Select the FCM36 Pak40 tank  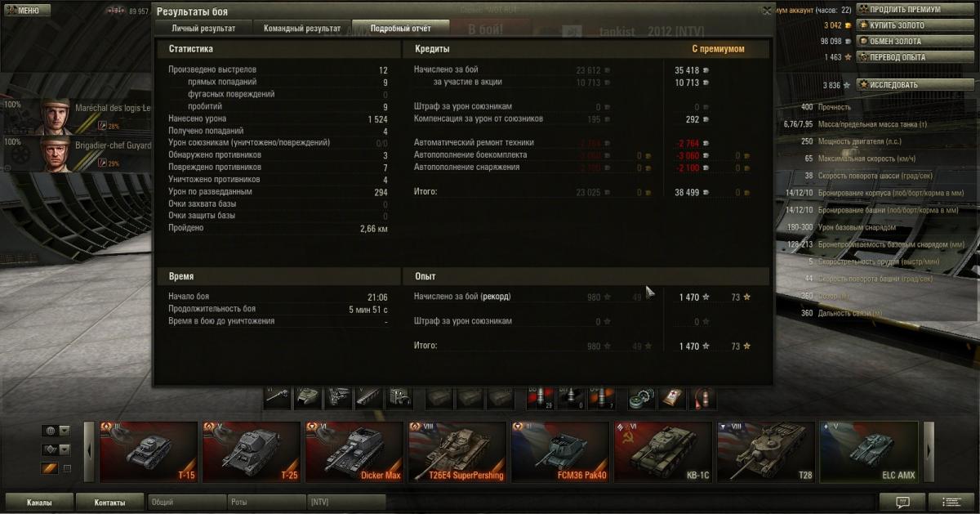[x=560, y=451]
